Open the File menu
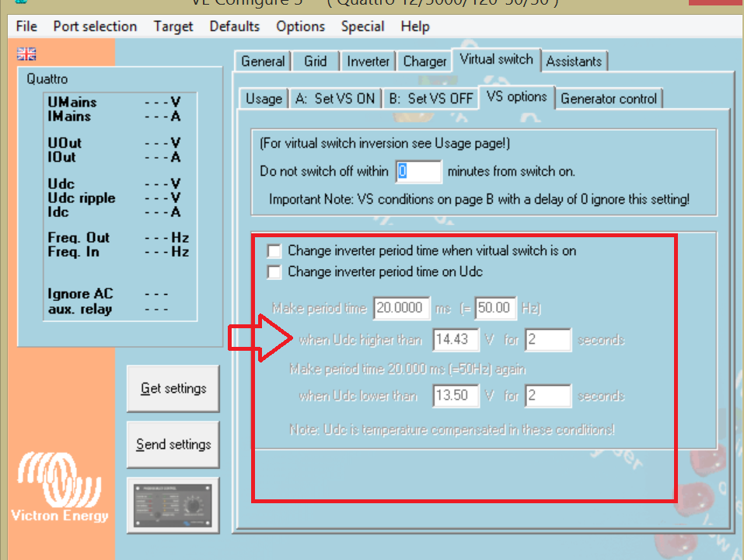744x560 pixels. point(26,26)
